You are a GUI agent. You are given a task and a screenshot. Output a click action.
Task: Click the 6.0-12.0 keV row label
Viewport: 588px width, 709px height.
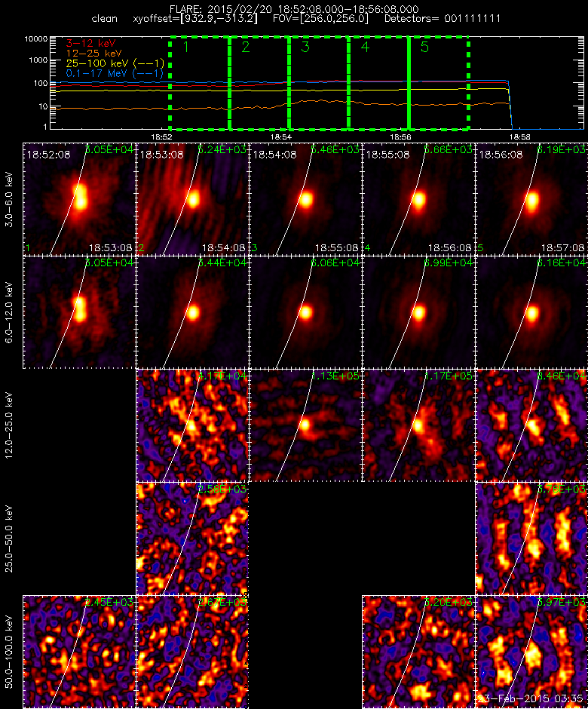pos(9,312)
